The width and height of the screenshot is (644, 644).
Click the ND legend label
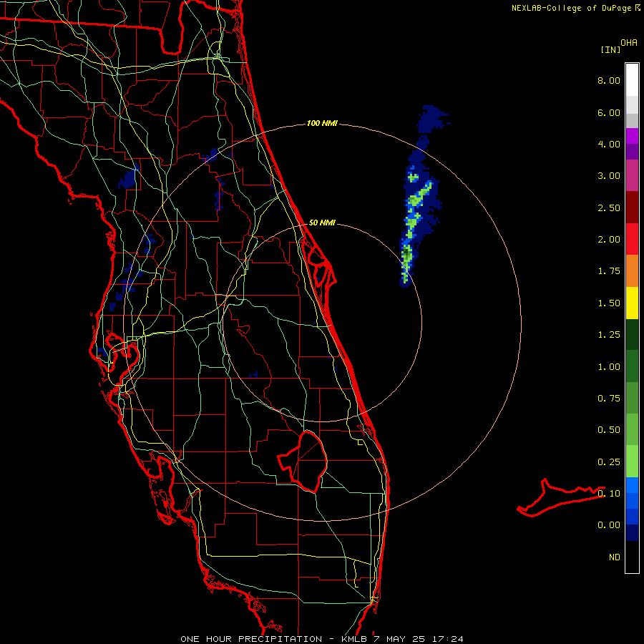tap(615, 557)
